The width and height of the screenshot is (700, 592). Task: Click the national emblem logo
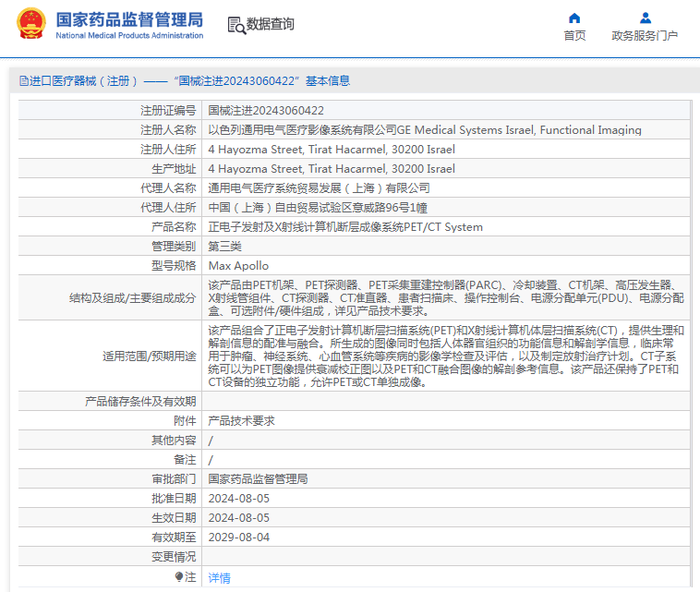point(31,24)
